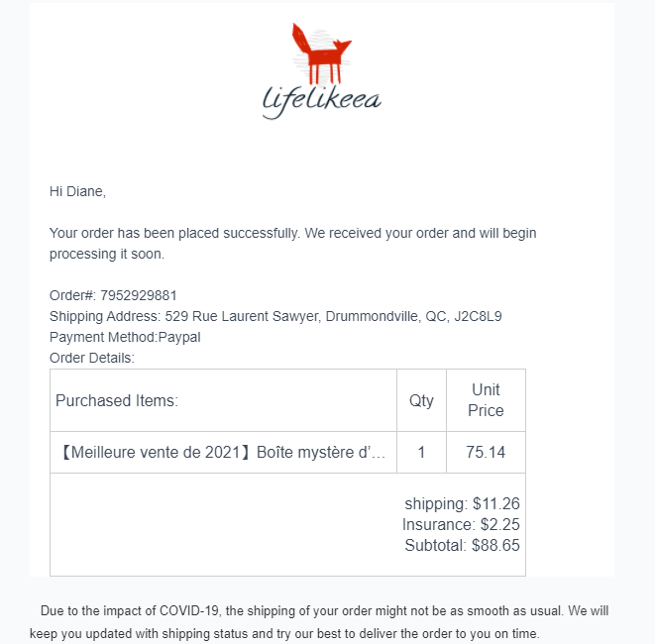Open the Boîte mystère product name
The width and height of the screenshot is (655, 644).
click(222, 453)
